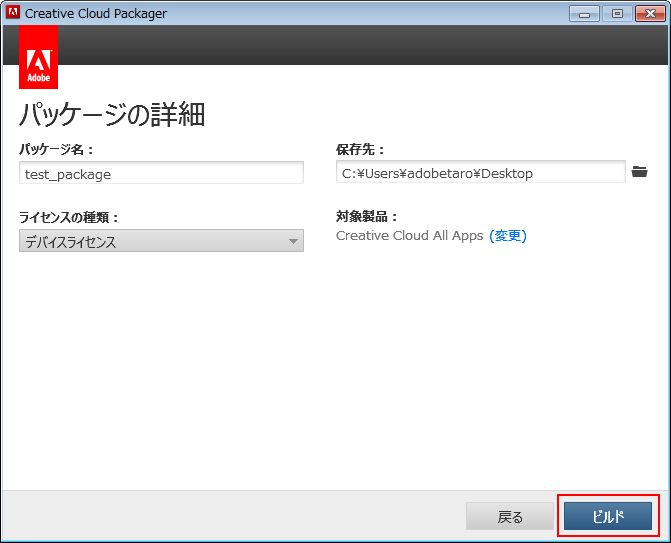Click the folder browse icon beside 保存先
The width and height of the screenshot is (671, 543).
(x=639, y=172)
